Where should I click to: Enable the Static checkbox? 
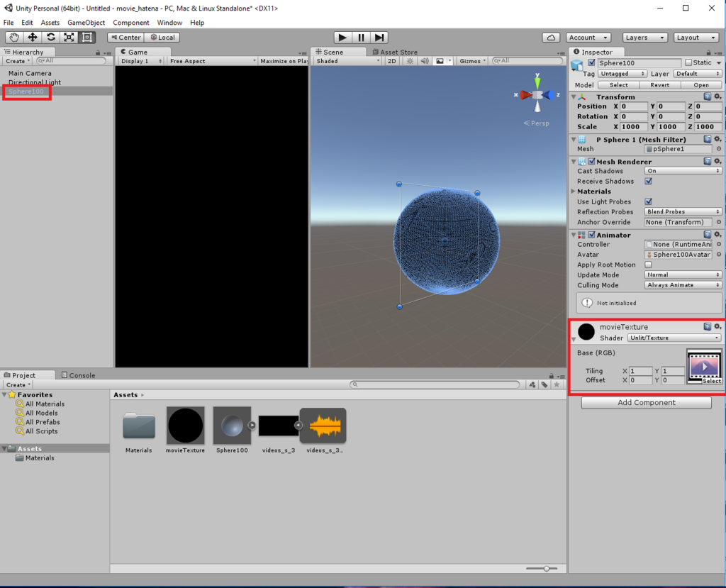coord(688,62)
